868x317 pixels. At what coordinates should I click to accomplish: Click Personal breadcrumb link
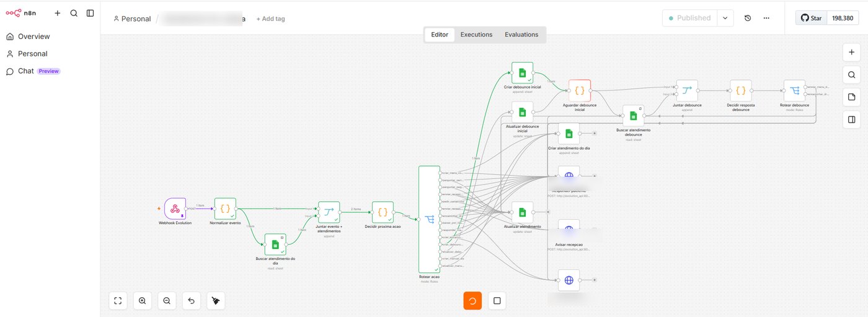pos(132,19)
